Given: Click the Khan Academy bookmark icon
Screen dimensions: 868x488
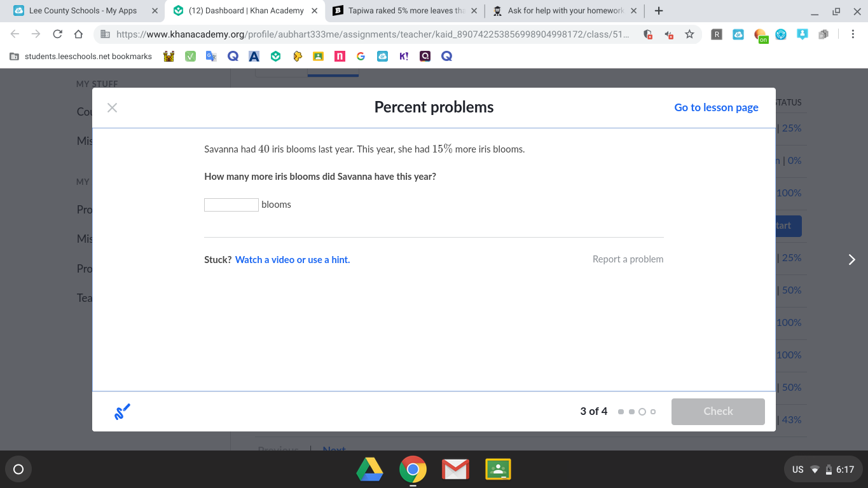Looking at the screenshot, I should pos(275,57).
